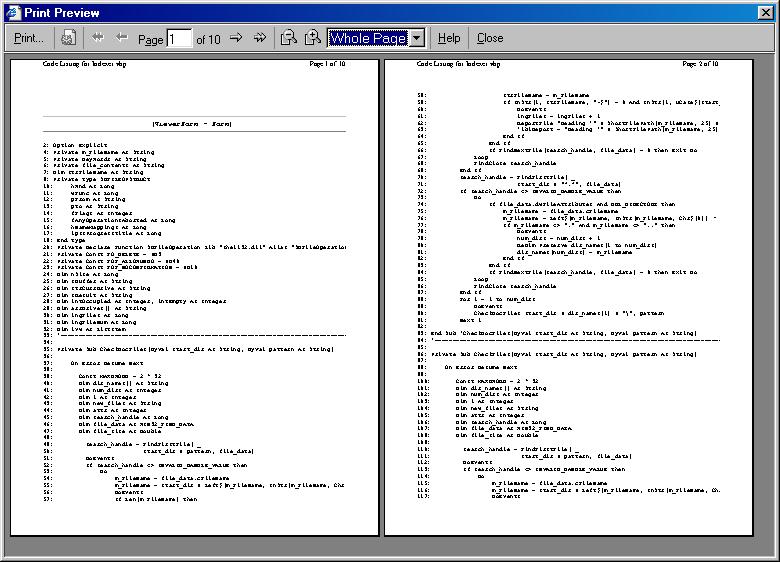Click the toolbar grip handle beside Print
This screenshot has height=562, width=780.
[5, 38]
